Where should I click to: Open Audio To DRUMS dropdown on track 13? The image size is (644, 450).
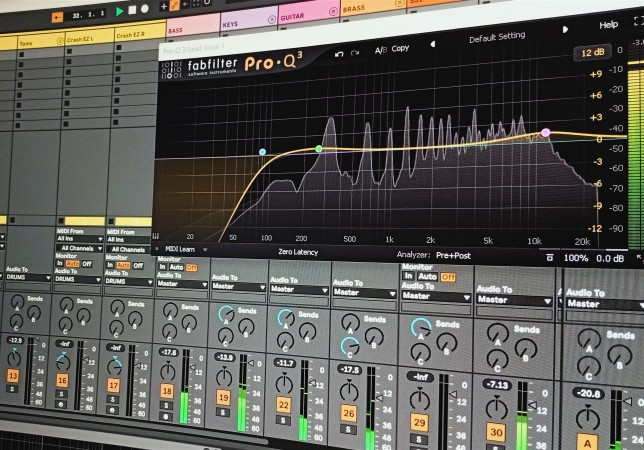(28, 277)
